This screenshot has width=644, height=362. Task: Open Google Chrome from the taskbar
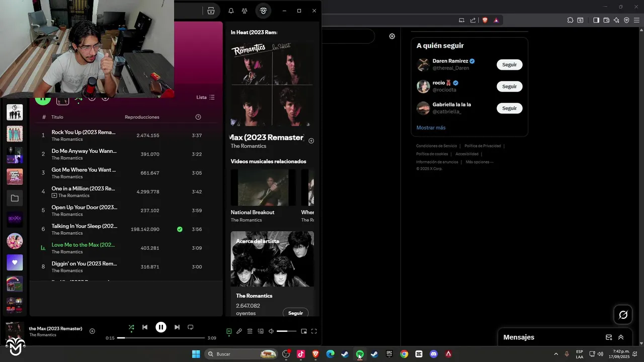point(404,354)
